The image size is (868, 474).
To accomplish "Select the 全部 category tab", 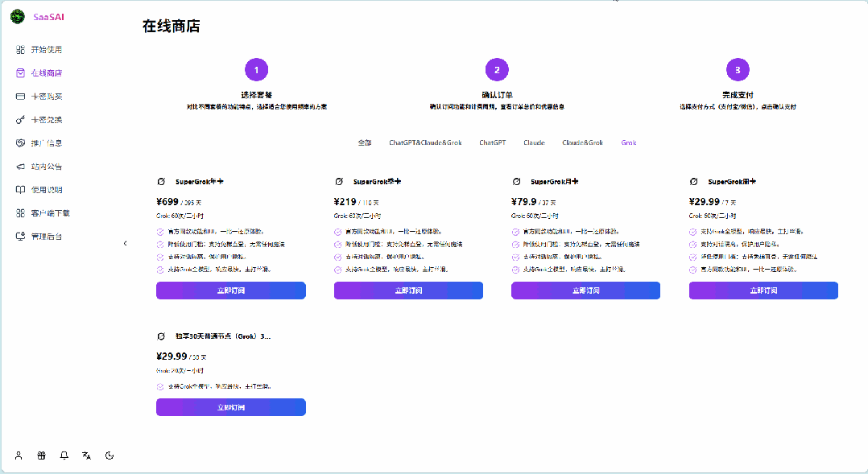I will click(365, 142).
